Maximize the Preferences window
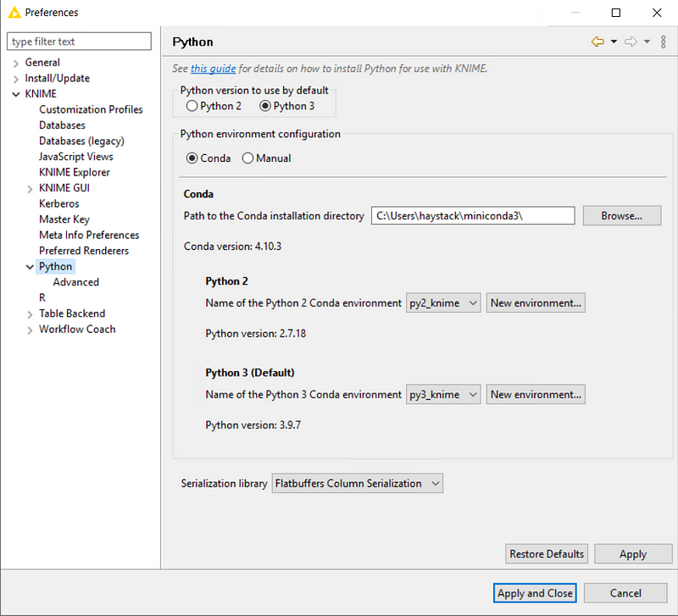 coord(616,13)
